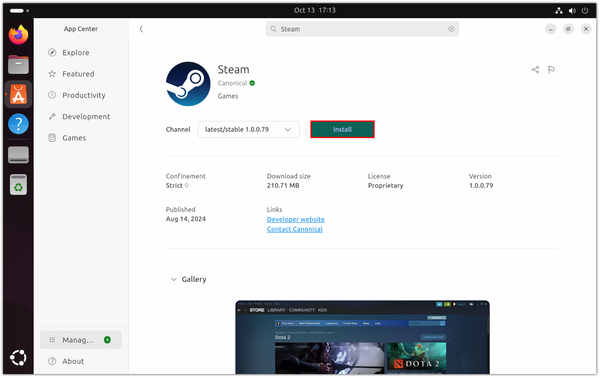Click the Games label under Steam title
The height and width of the screenshot is (378, 600).
(228, 96)
